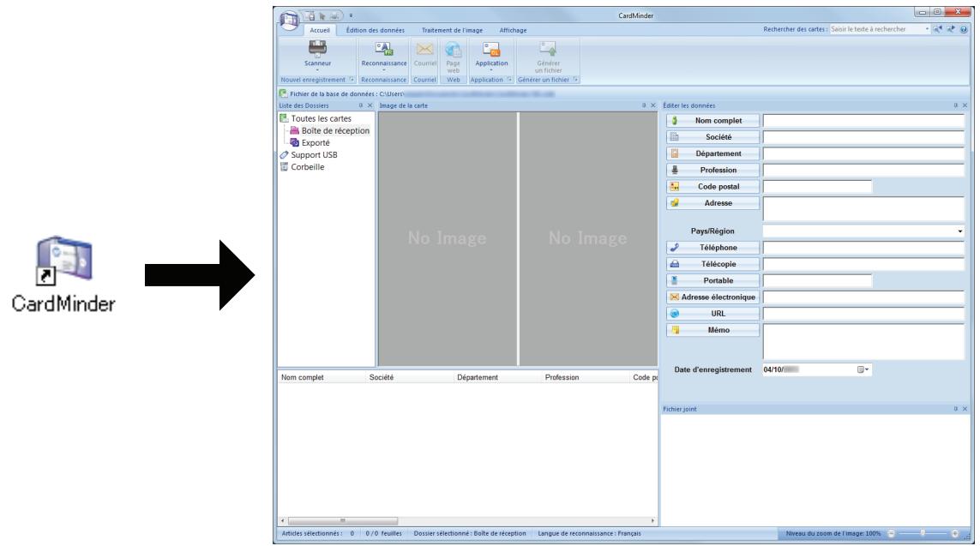Open the Pays/Région dropdown

pyautogui.click(x=960, y=231)
